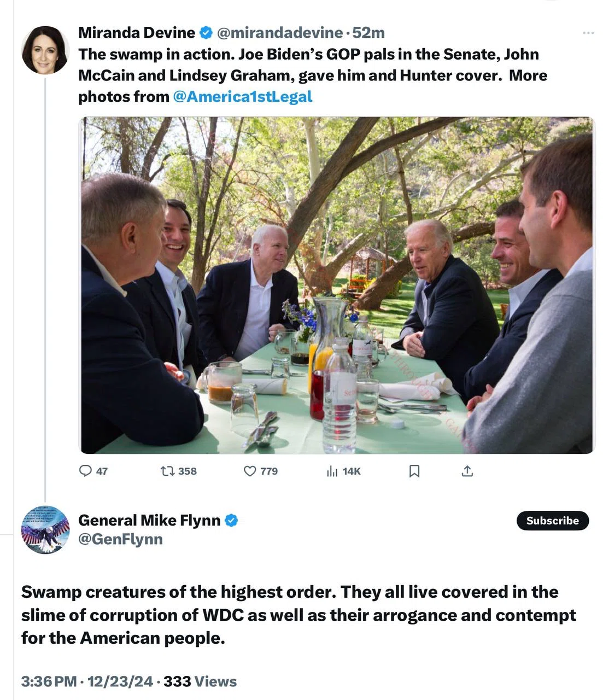603x700 pixels.
Task: Open the @America1stLegal mention link
Action: point(242,96)
